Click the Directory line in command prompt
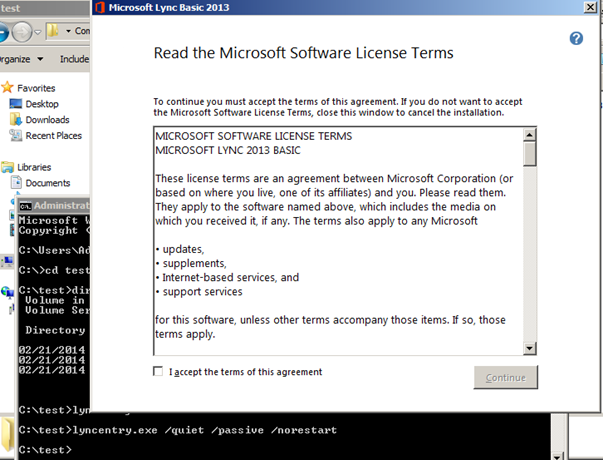 (55, 330)
